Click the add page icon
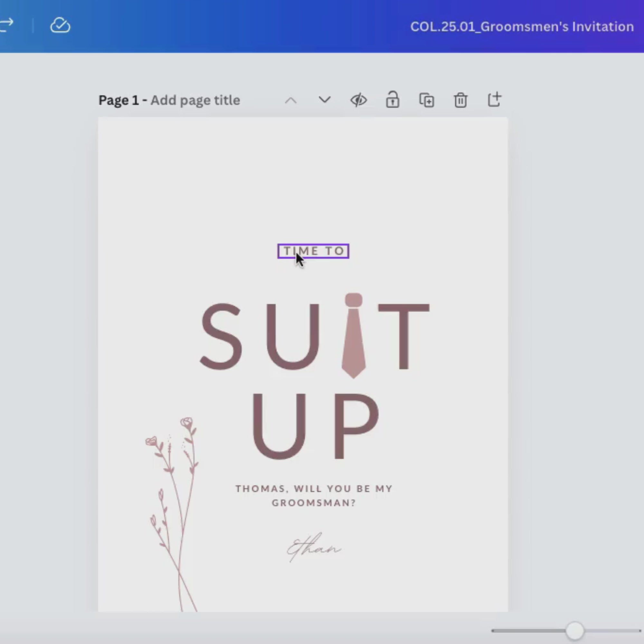The height and width of the screenshot is (644, 644). pos(494,99)
